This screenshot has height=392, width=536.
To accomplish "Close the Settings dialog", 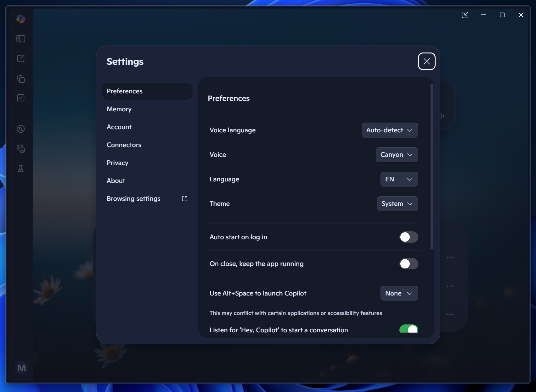I will click(x=426, y=61).
